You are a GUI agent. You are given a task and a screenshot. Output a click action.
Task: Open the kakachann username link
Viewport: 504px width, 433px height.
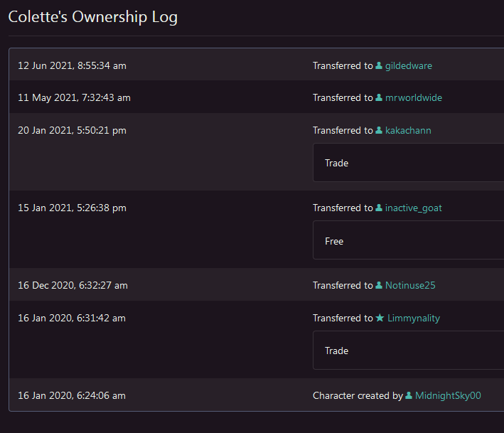click(x=408, y=130)
